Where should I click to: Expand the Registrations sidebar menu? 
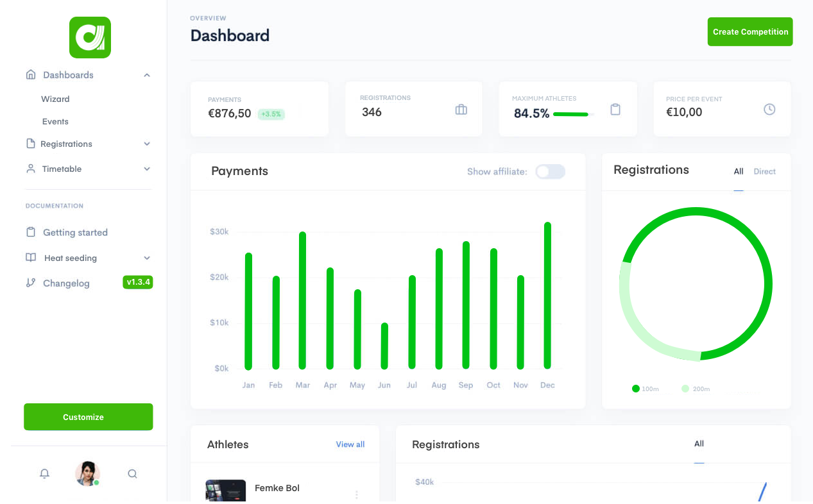147,144
